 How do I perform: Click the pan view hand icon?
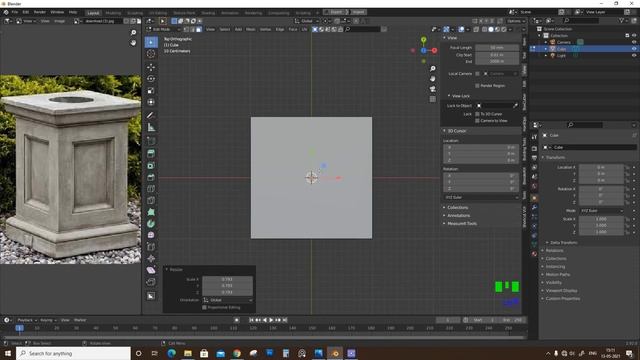tap(433, 78)
